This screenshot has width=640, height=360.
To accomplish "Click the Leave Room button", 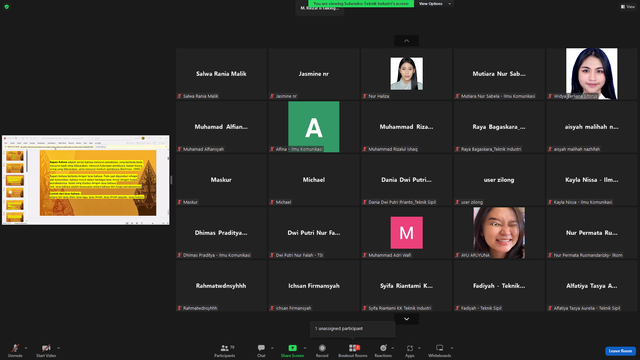I will (x=620, y=351).
